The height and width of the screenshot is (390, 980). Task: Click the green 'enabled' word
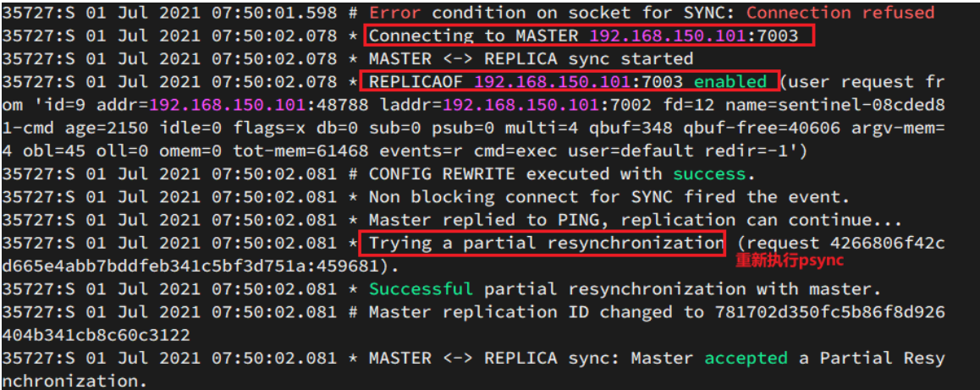click(x=730, y=82)
